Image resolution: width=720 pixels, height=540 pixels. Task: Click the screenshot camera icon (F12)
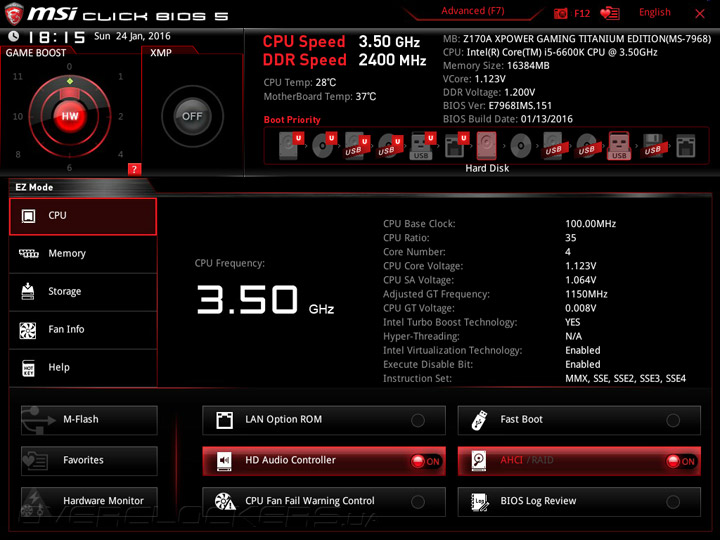point(560,13)
